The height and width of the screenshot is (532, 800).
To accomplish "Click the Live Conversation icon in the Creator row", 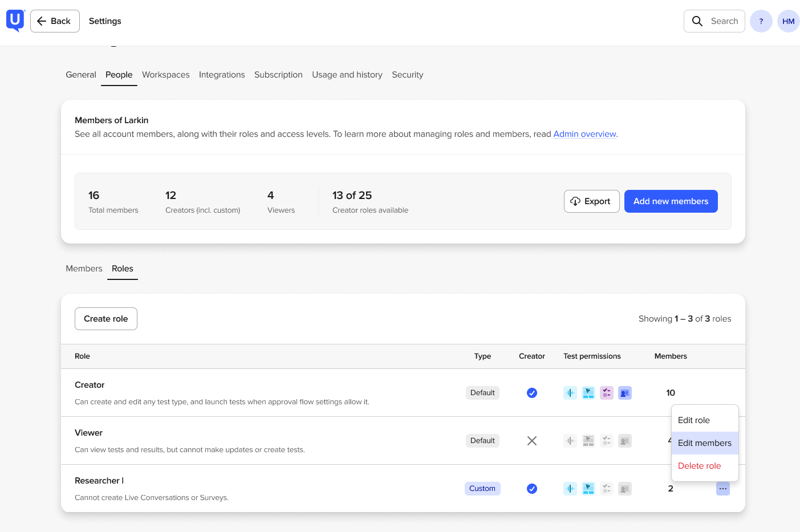I will click(x=625, y=393).
